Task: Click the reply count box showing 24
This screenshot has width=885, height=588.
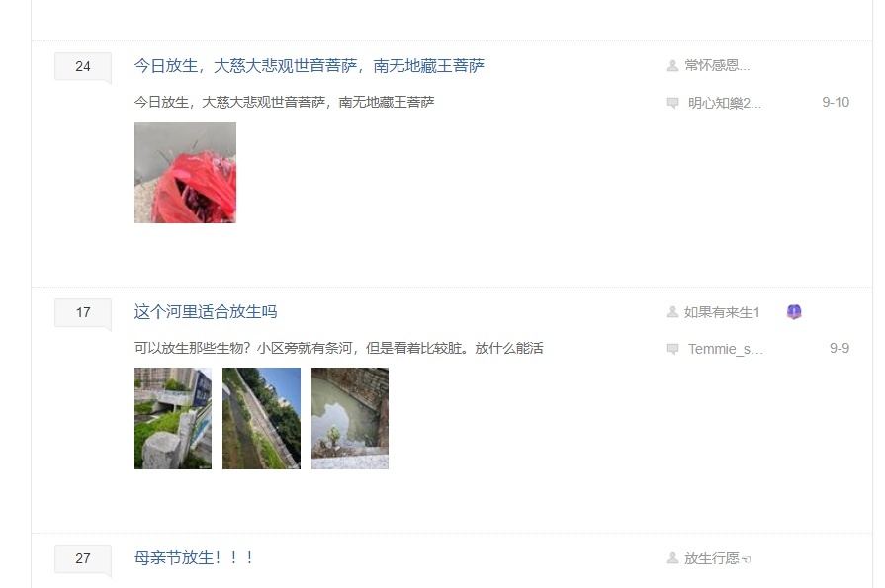Action: click(x=83, y=66)
